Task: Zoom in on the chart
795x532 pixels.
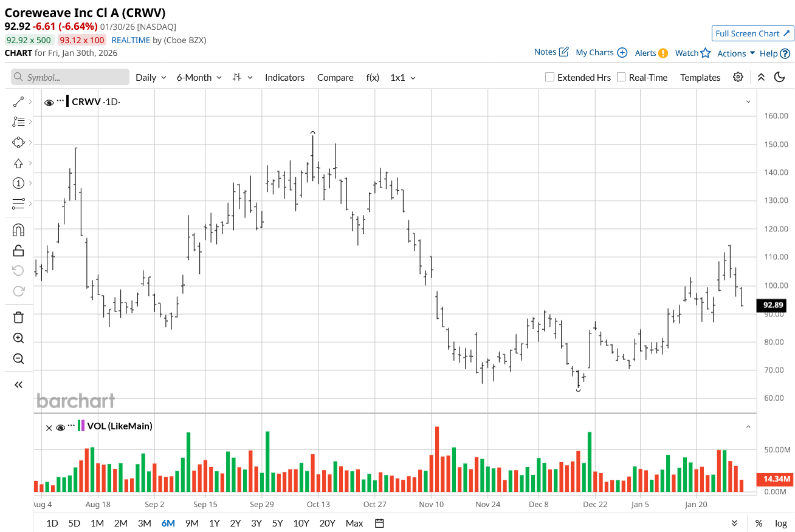Action: (x=18, y=338)
